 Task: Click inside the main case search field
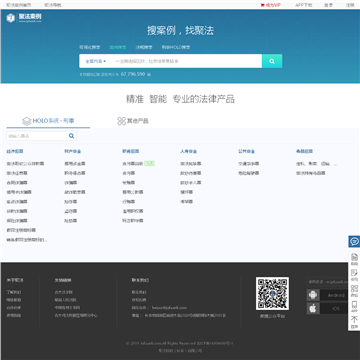(187, 61)
